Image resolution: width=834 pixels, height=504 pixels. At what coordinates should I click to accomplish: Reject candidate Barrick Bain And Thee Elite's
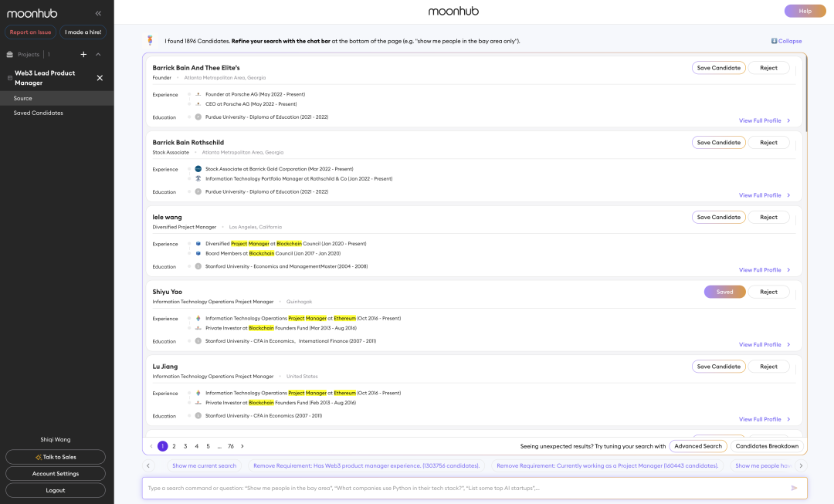pos(768,68)
